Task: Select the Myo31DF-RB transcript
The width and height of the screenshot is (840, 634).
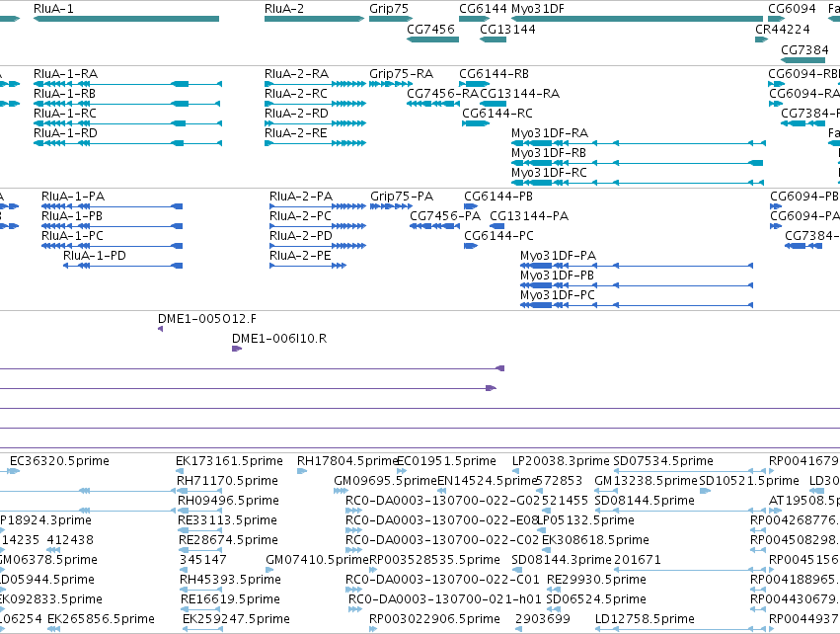Action: pyautogui.click(x=638, y=163)
